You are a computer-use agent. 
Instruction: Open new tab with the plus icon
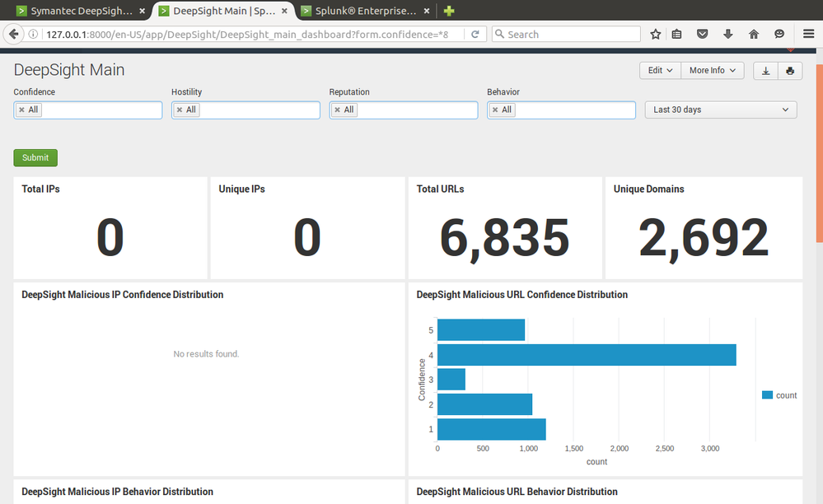(x=449, y=11)
